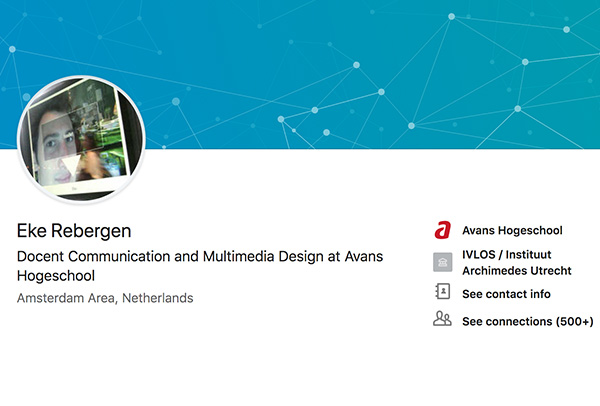Click the name Eke Rebergen

click(74, 231)
